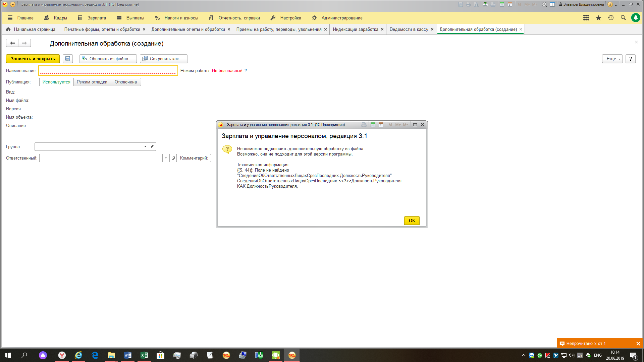The width and height of the screenshot is (644, 362).
Task: Open the Еще dropdown menu
Action: pos(612,59)
